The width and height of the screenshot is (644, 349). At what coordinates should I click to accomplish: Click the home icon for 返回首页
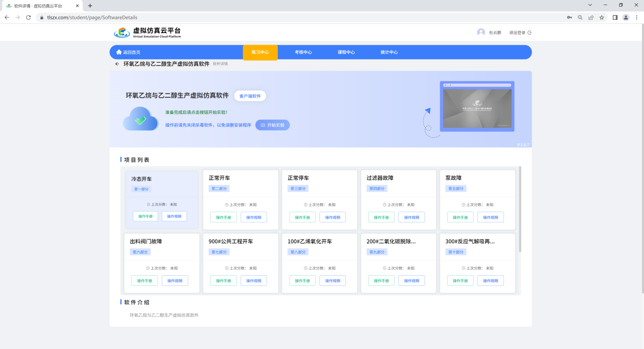[119, 52]
